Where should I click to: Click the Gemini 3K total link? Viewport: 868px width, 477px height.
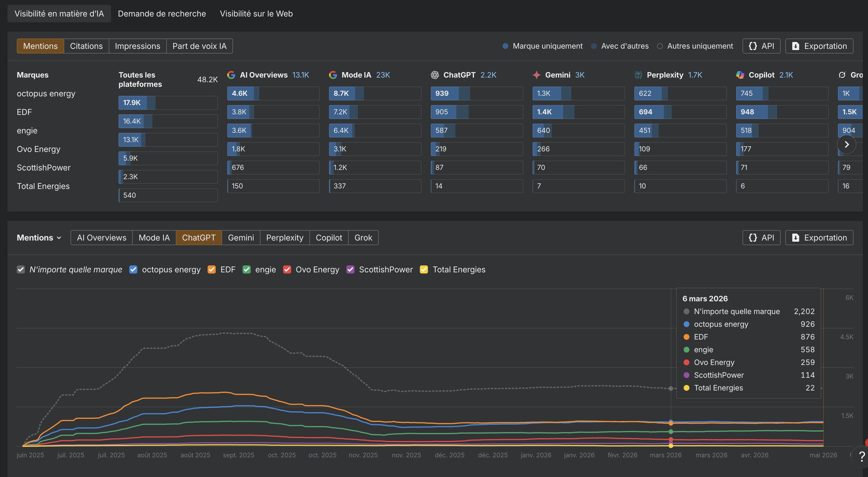[579, 75]
